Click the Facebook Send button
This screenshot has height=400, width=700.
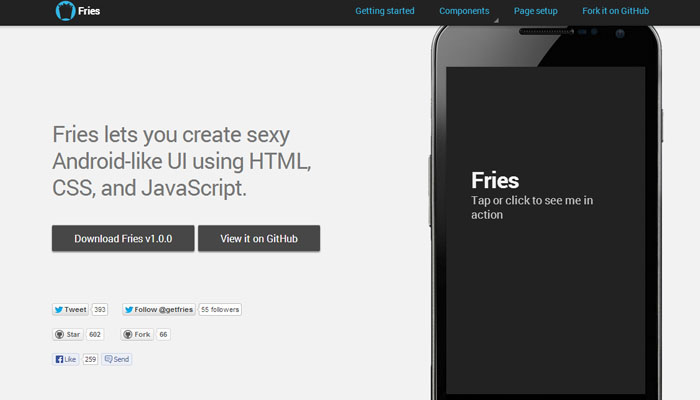click(117, 359)
